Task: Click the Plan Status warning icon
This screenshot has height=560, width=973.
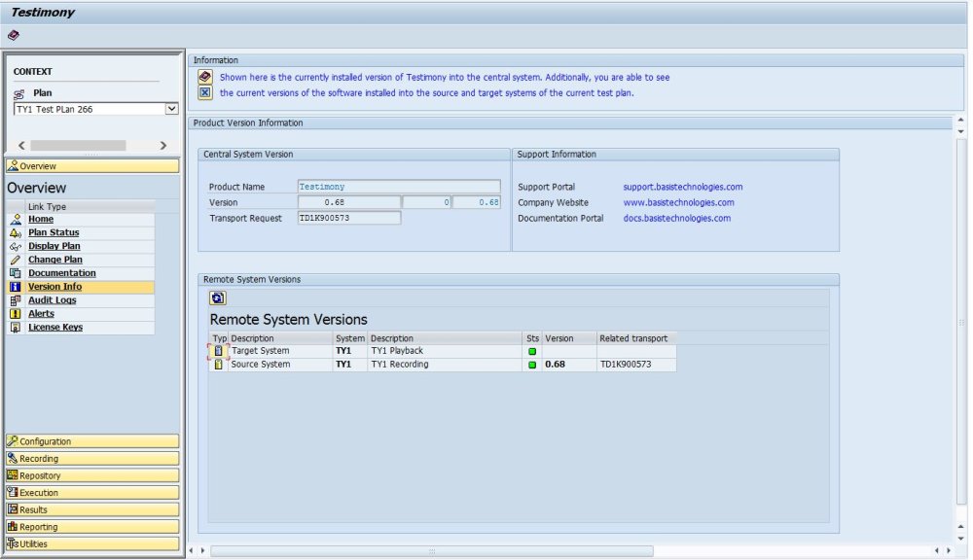Action: [16, 232]
